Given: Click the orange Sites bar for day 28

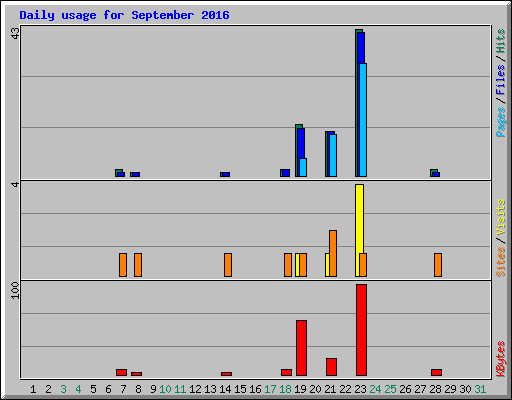Looking at the screenshot, I should pyautogui.click(x=438, y=265).
